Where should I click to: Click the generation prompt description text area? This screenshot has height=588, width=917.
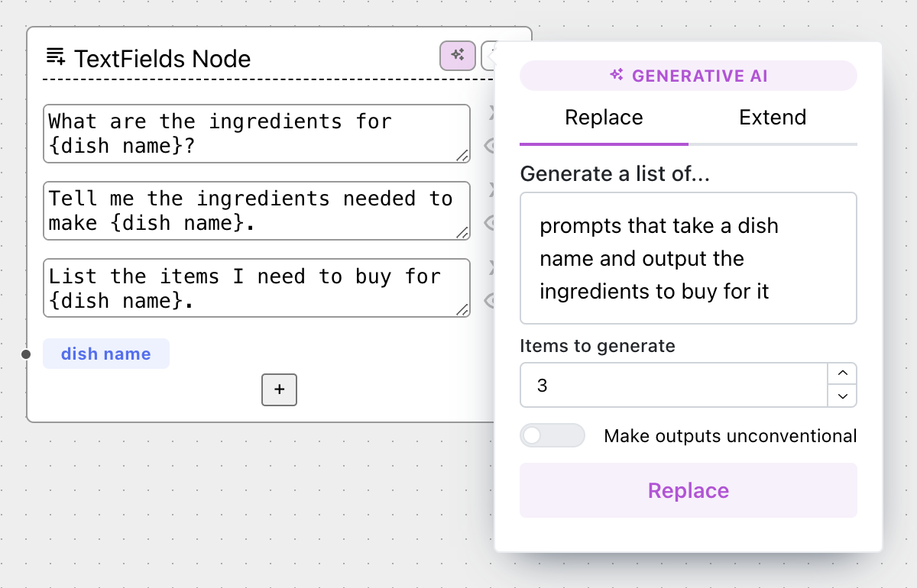(x=688, y=258)
